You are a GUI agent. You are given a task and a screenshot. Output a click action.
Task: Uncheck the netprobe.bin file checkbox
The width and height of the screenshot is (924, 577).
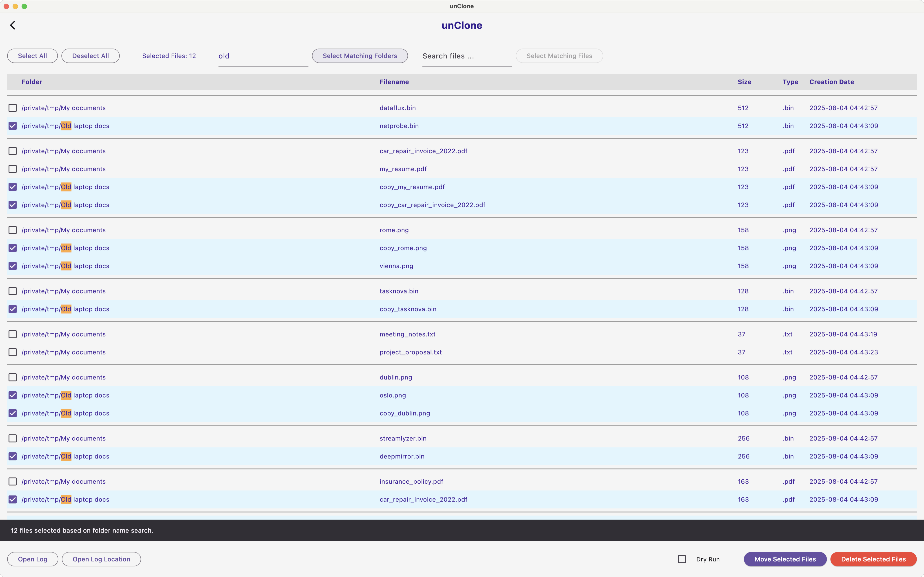tap(13, 126)
